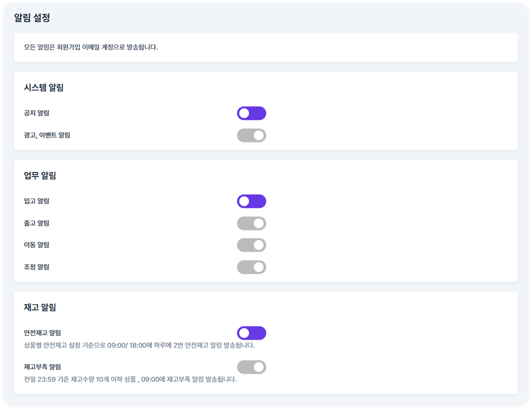The height and width of the screenshot is (410, 532).
Task: Toggle the 안전재고 알림 switch
Action: click(x=252, y=333)
